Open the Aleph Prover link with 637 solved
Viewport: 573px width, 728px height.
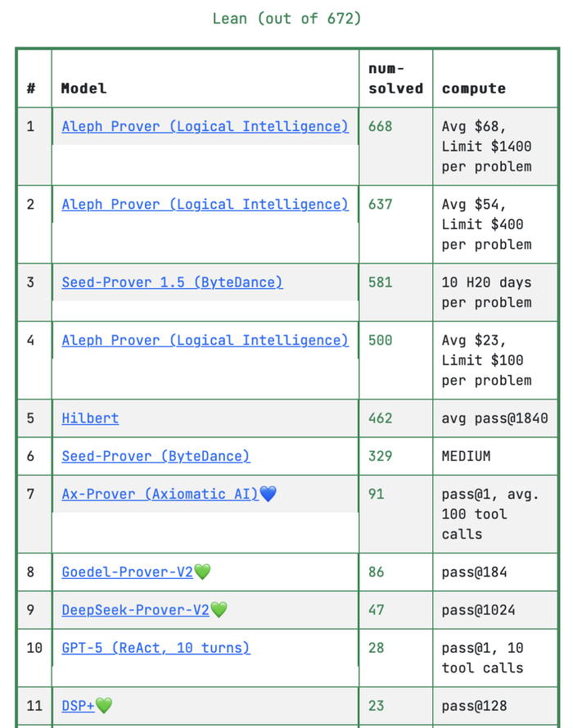205,204
